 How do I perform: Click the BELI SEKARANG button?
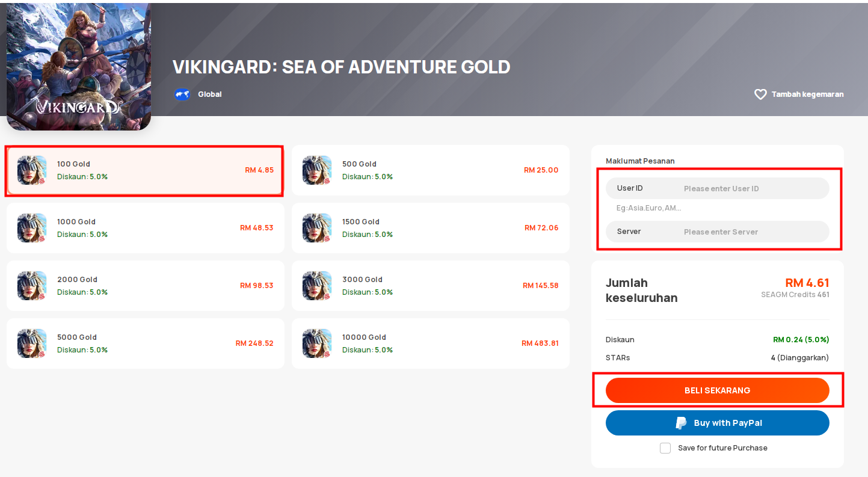[718, 390]
